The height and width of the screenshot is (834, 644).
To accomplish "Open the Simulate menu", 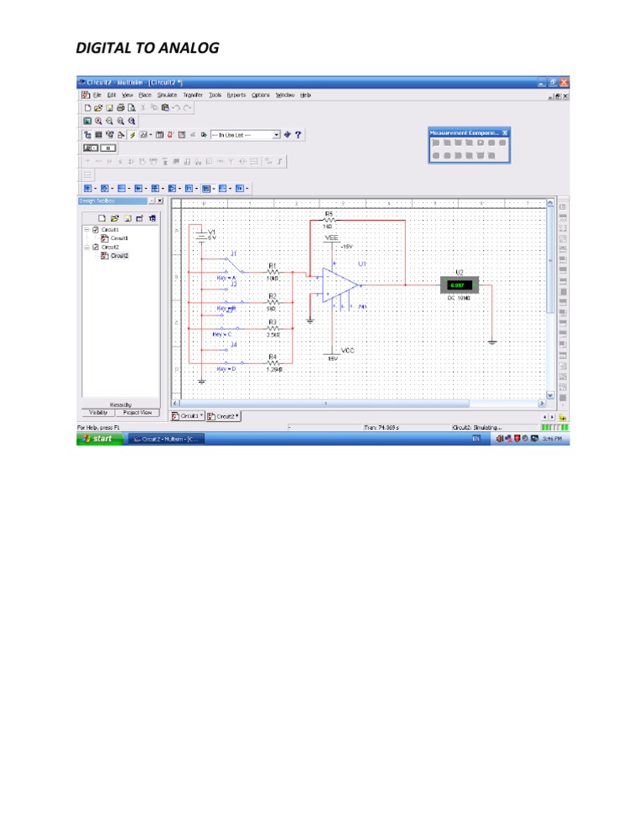I will 167,95.
